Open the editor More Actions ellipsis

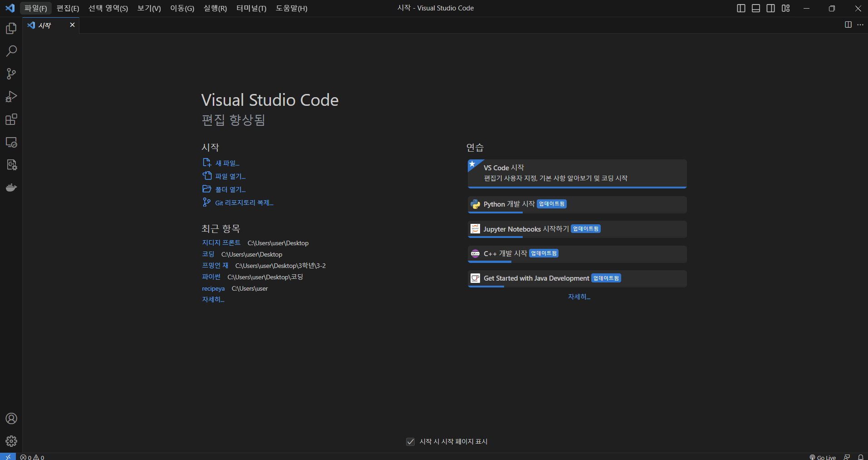coord(860,25)
